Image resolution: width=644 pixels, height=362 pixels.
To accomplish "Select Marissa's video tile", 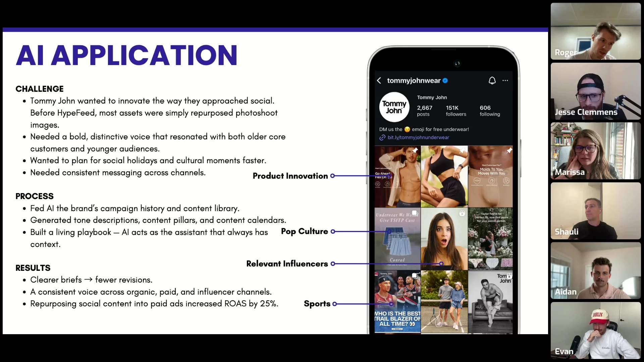I will pyautogui.click(x=595, y=151).
